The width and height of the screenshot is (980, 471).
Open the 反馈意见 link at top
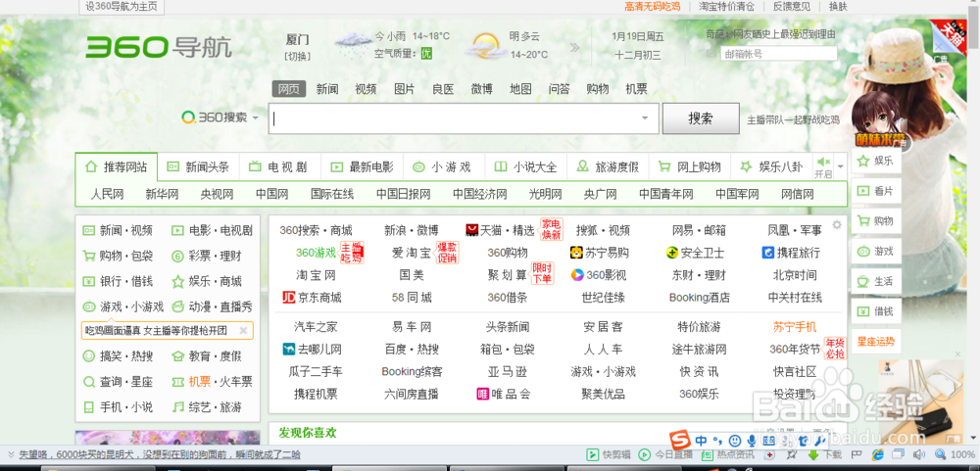coord(791,7)
